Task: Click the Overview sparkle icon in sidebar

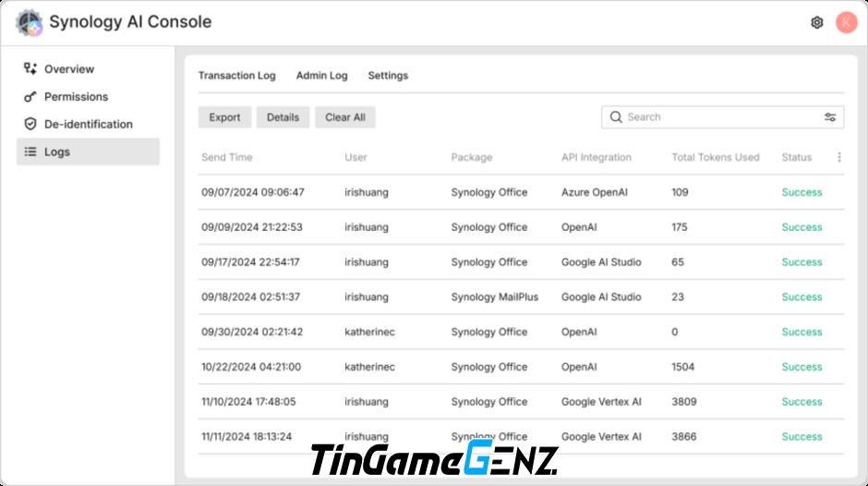Action: click(x=30, y=68)
